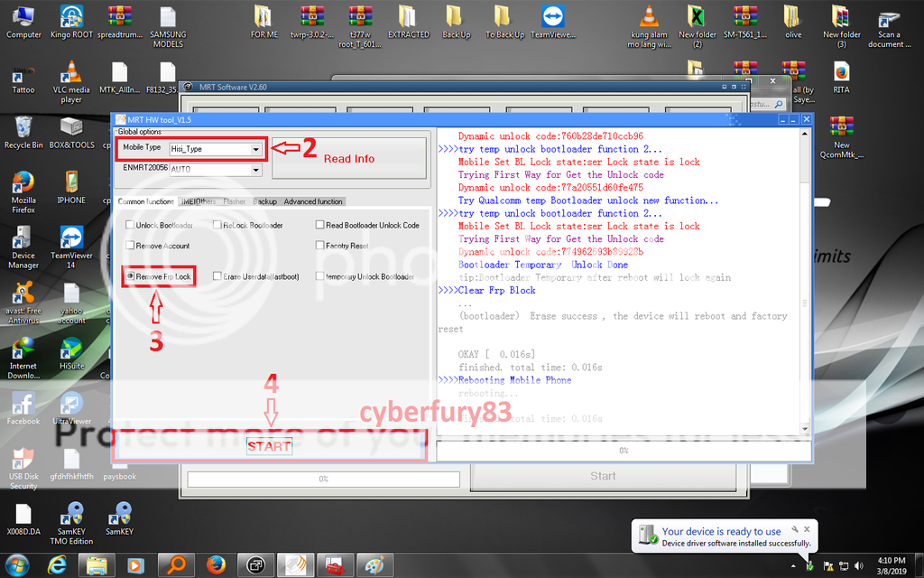This screenshot has height=578, width=924.
Task: Open the Recycle Bin desktop icon
Action: [x=23, y=128]
